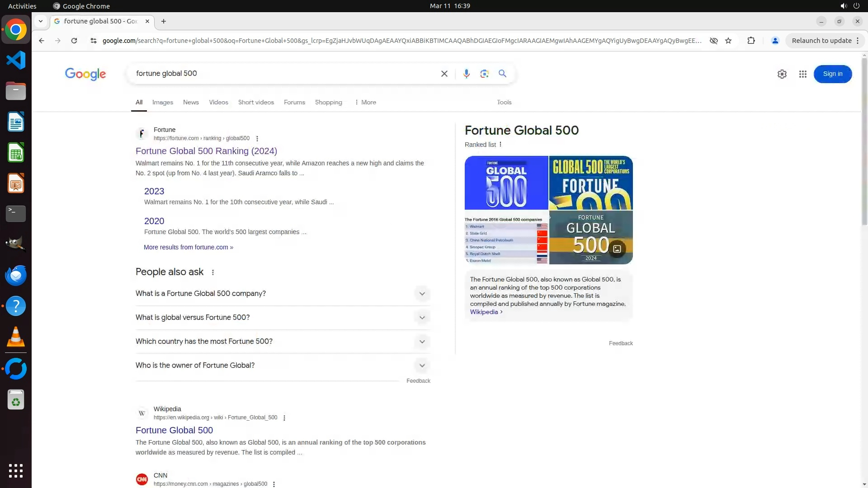Clear the search box with X icon
The image size is (868, 488).
pyautogui.click(x=444, y=74)
